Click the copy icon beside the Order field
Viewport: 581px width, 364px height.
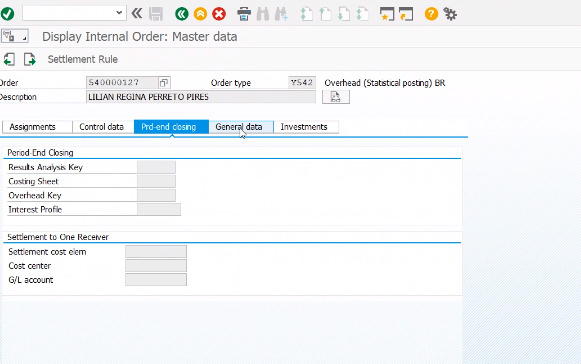point(164,83)
